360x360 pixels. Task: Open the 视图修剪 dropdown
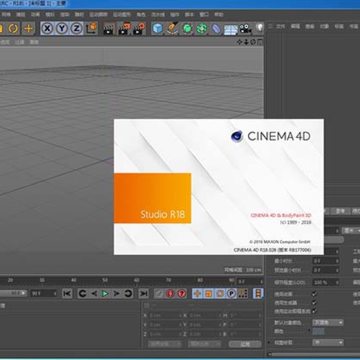328,342
